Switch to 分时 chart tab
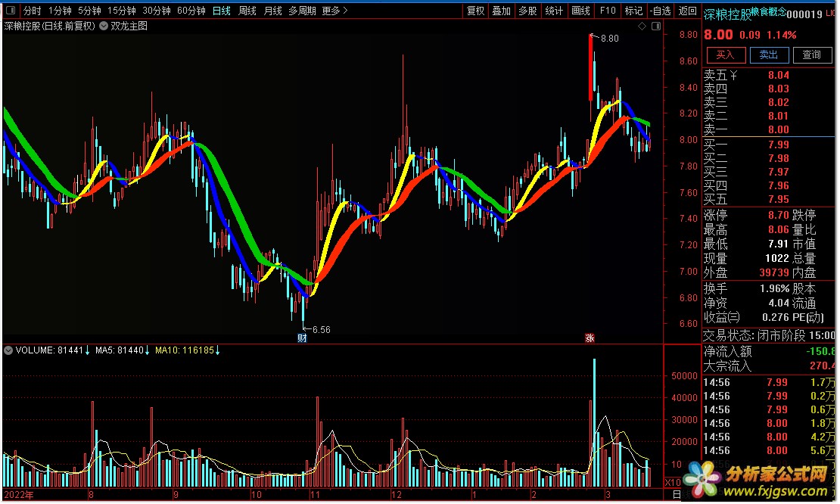 point(32,10)
